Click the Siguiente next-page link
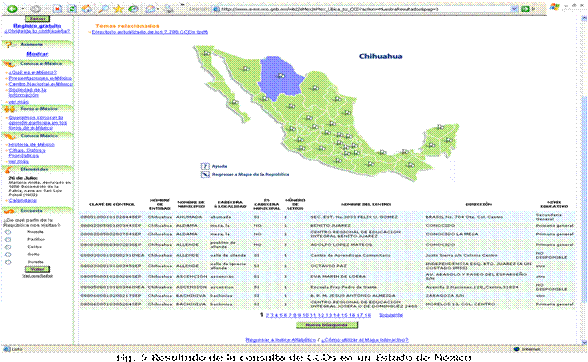The height and width of the screenshot is (362, 588). pyautogui.click(x=391, y=315)
